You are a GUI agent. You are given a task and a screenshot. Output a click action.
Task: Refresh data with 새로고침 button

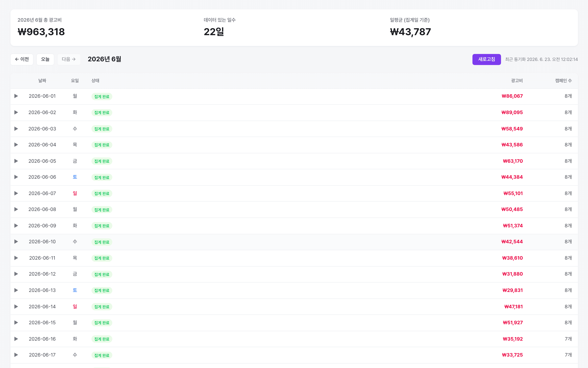[487, 59]
